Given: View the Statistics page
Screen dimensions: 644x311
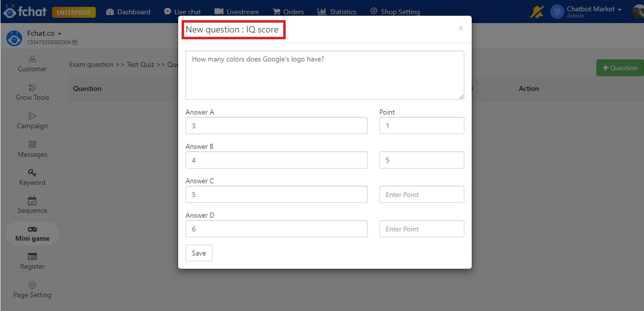Looking at the screenshot, I should click(337, 12).
